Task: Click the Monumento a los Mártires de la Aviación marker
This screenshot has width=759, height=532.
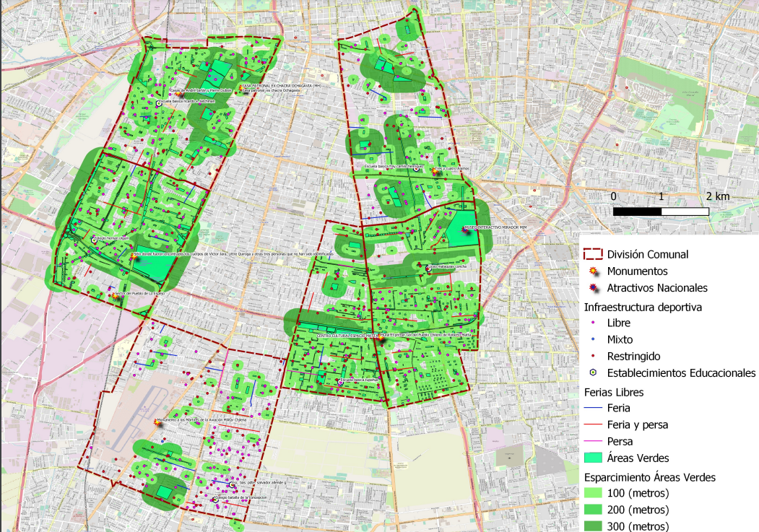Action: coord(157,422)
